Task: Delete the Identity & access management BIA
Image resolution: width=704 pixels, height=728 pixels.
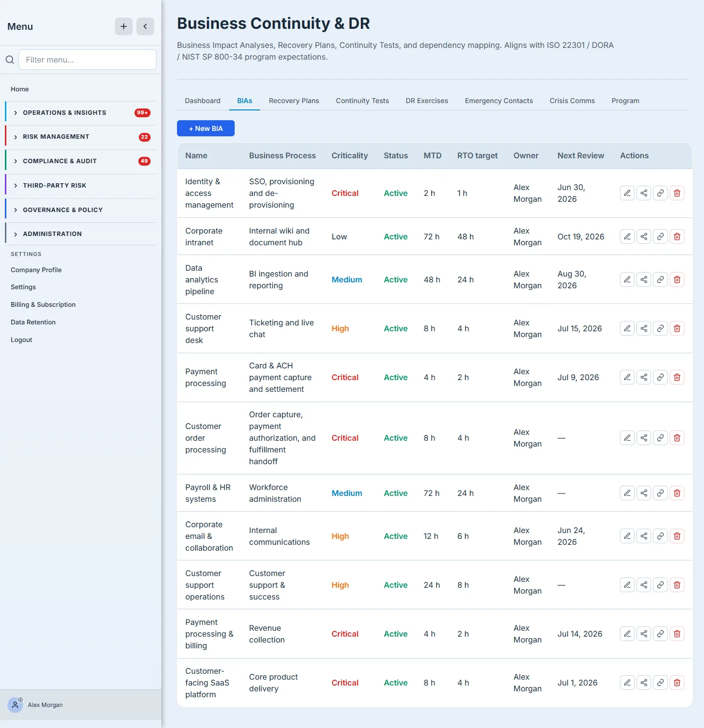Action: point(677,193)
